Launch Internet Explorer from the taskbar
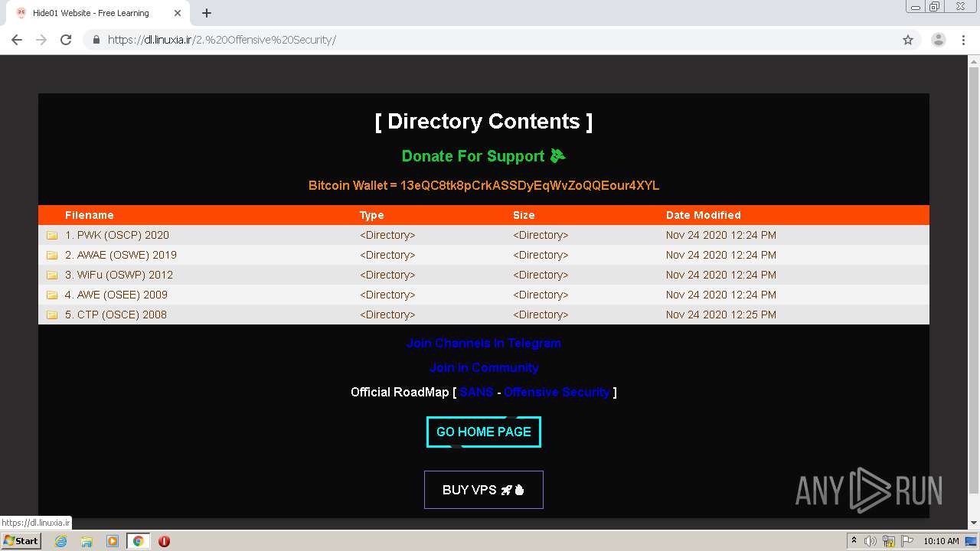980x551 pixels. pos(60,541)
